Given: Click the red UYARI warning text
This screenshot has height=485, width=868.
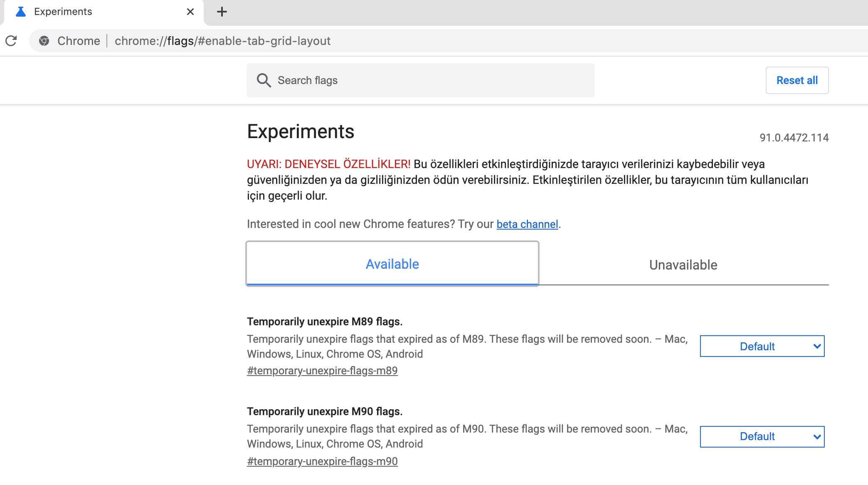Looking at the screenshot, I should pos(328,164).
